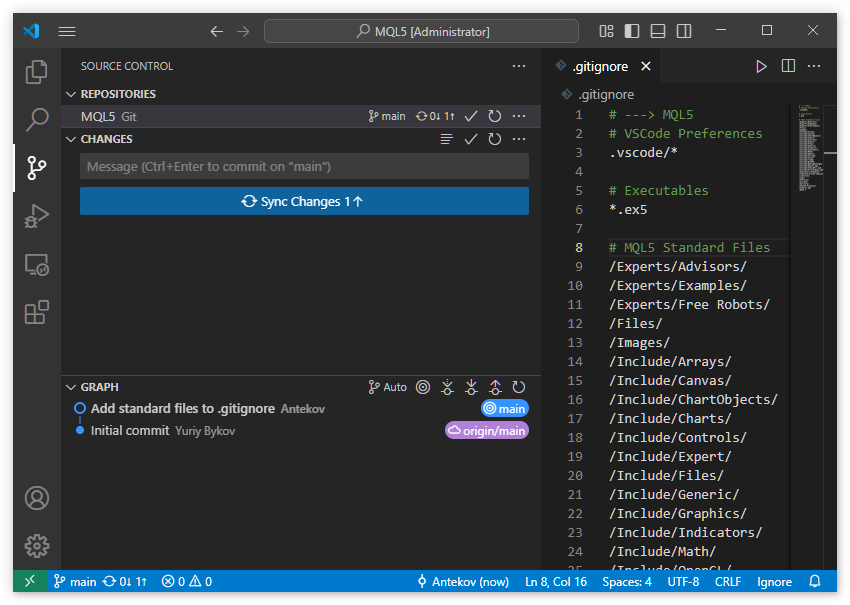Select commit 'Add standard files to .gitignore'
Viewport: 850px width, 605px height.
(x=301, y=409)
